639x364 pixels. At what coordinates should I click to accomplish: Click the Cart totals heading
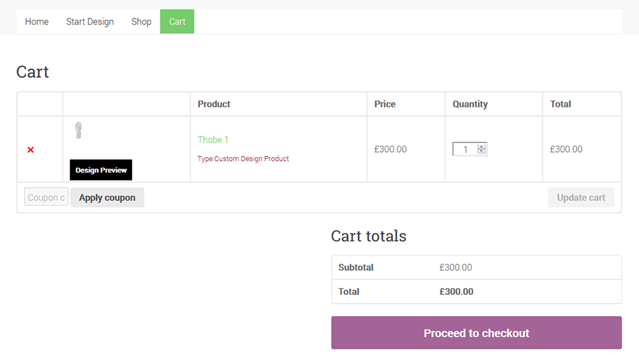tap(369, 236)
